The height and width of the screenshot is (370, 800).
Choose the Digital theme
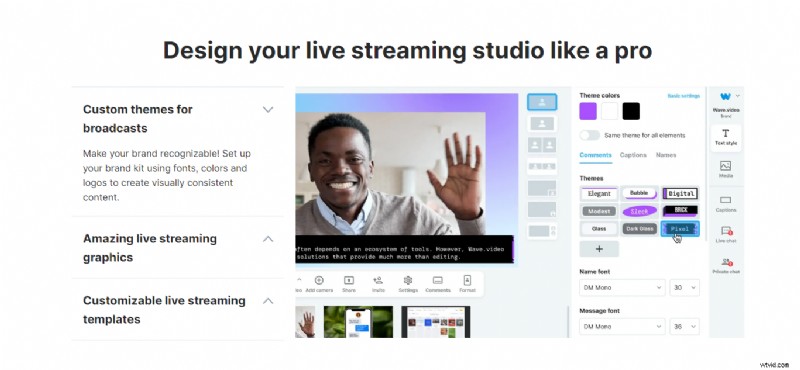pos(680,193)
